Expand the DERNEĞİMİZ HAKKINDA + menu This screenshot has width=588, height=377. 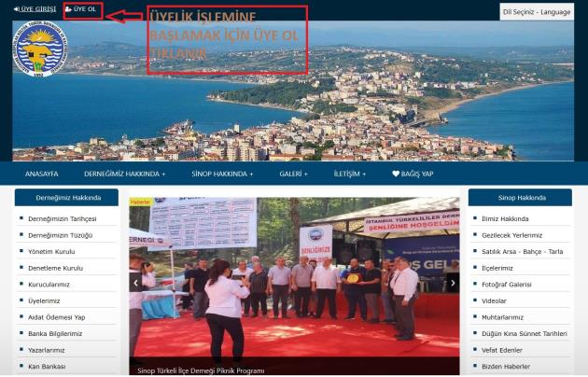[x=124, y=174]
